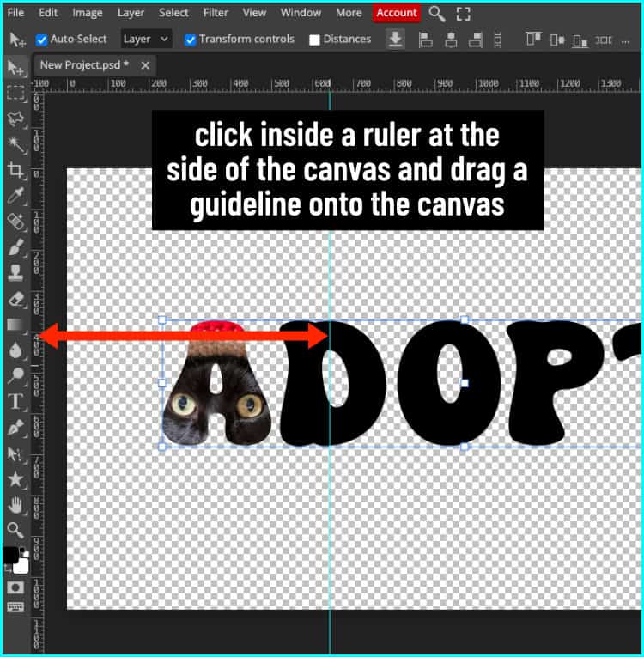The height and width of the screenshot is (657, 644).
Task: Select the Lasso selection tool
Action: point(15,119)
